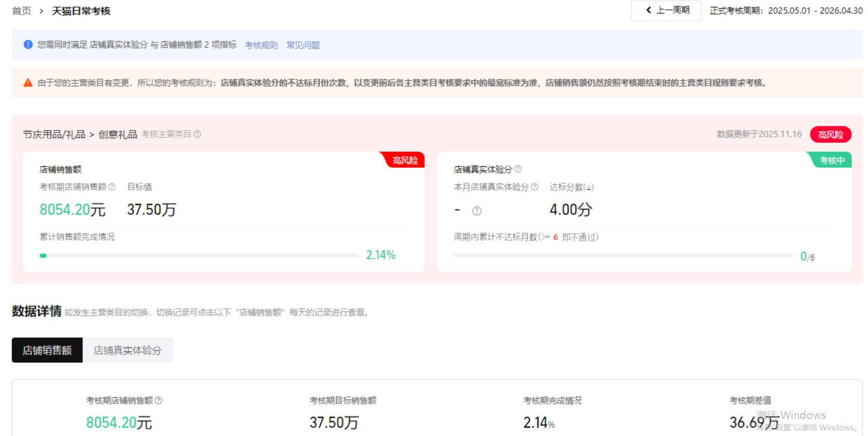Open help icon beside 考核期店铺销售额 in sales card
868x436 pixels.
click(112, 187)
